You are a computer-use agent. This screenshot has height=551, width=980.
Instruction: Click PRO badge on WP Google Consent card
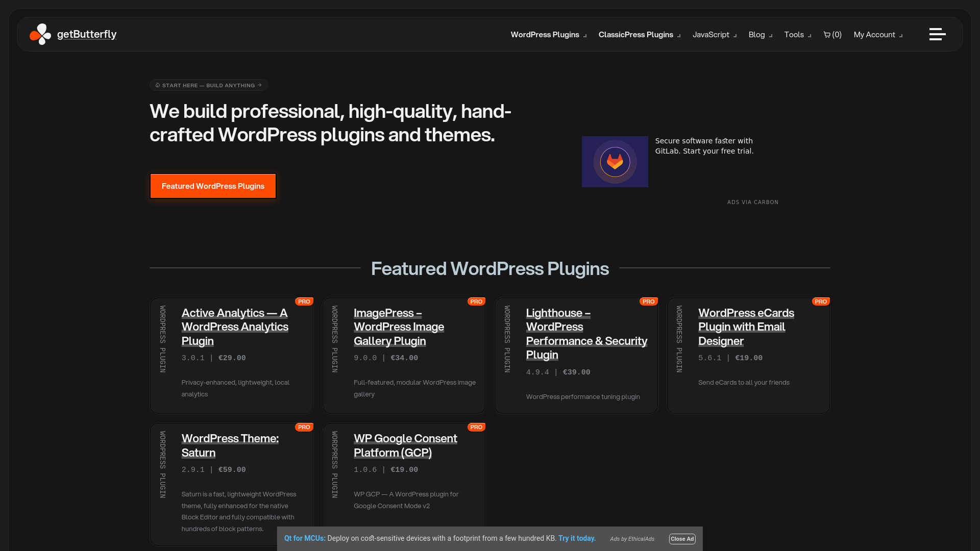pyautogui.click(x=476, y=427)
